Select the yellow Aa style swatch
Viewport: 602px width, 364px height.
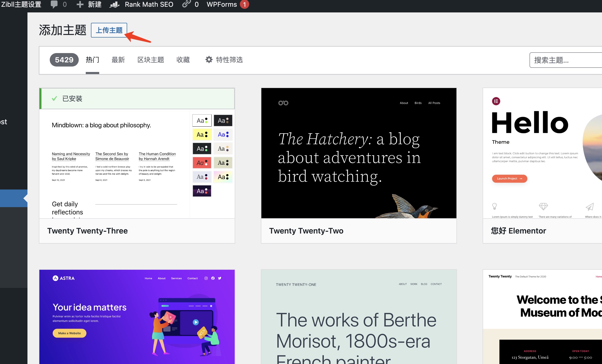202,135
